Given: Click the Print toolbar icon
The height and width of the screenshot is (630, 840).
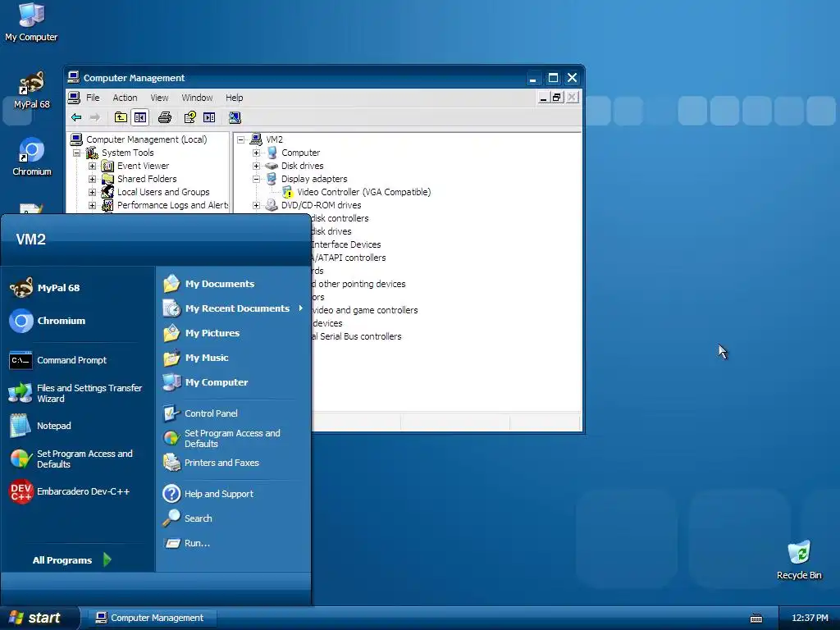Looking at the screenshot, I should pos(165,117).
